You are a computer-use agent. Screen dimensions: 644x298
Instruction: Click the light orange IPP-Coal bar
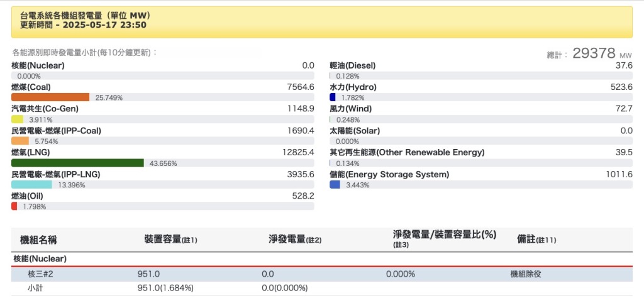coord(20,141)
